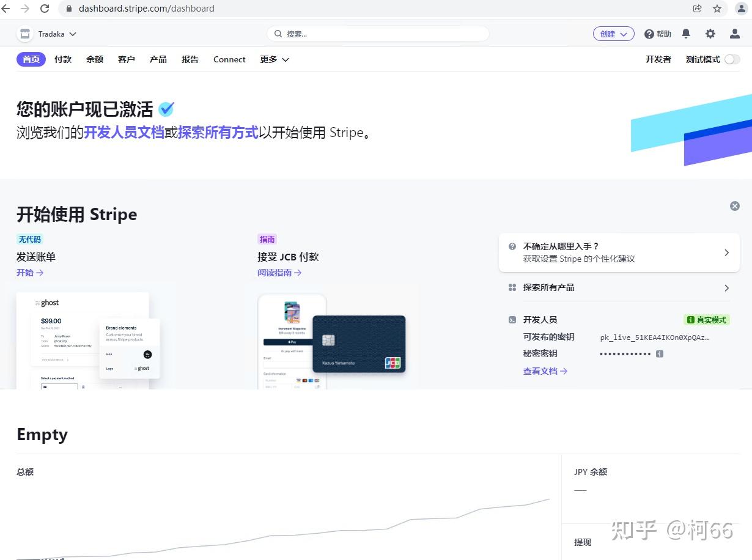Reload the page with the refresh icon
The height and width of the screenshot is (560, 752).
tap(45, 9)
